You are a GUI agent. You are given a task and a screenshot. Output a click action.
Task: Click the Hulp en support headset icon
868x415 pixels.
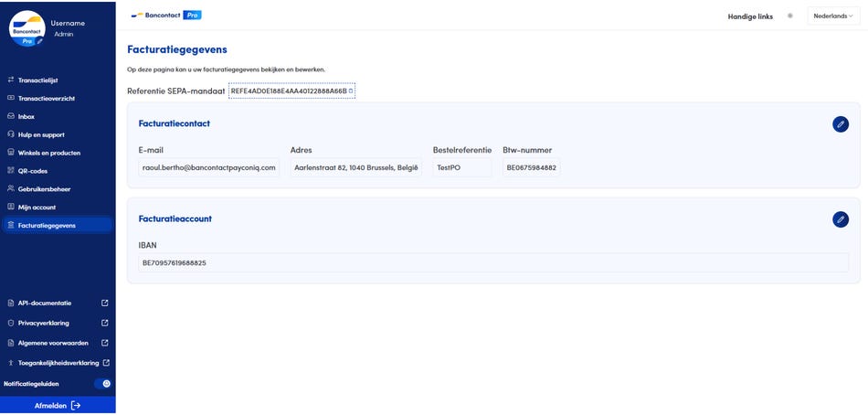click(x=11, y=134)
